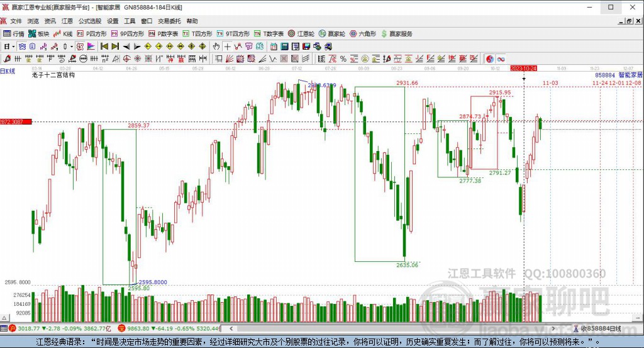This screenshot has width=644, height=348.
Task: Select the Gann fan lines tool
Action: (x=230, y=59)
